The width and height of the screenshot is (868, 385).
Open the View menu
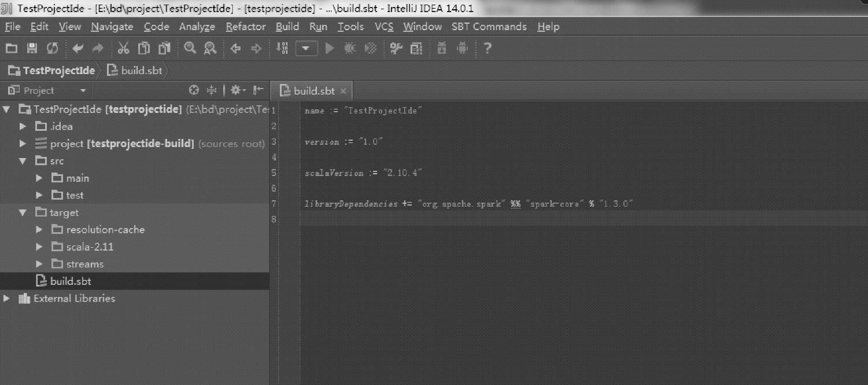(70, 27)
